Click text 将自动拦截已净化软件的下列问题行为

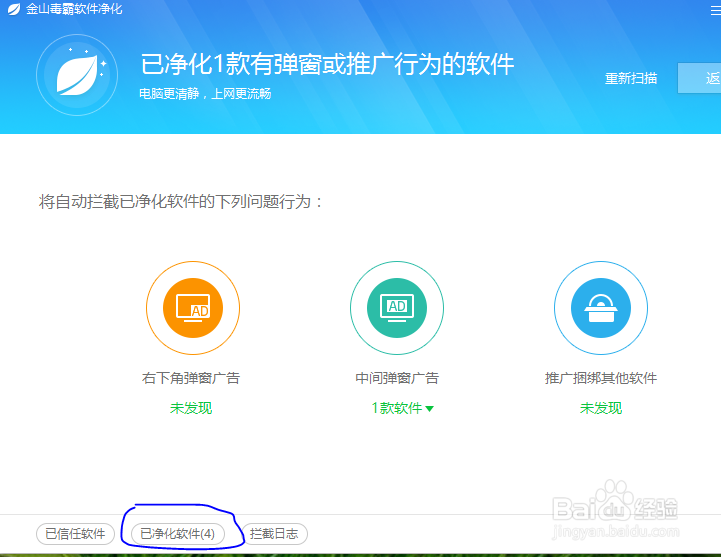click(180, 201)
